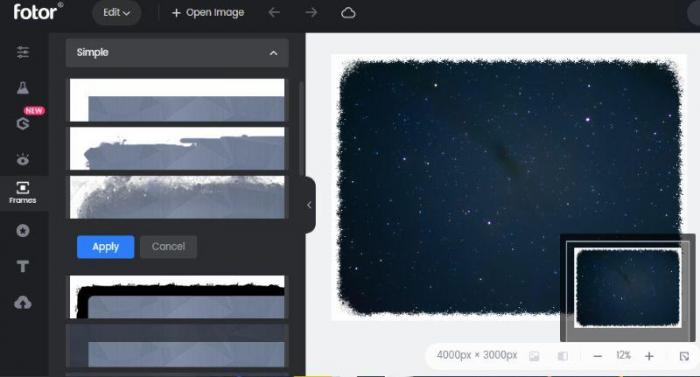Click the cloud save icon

(x=348, y=13)
